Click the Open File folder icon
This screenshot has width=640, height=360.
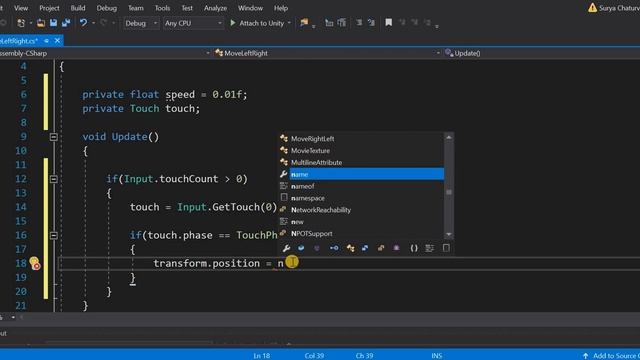click(41, 23)
